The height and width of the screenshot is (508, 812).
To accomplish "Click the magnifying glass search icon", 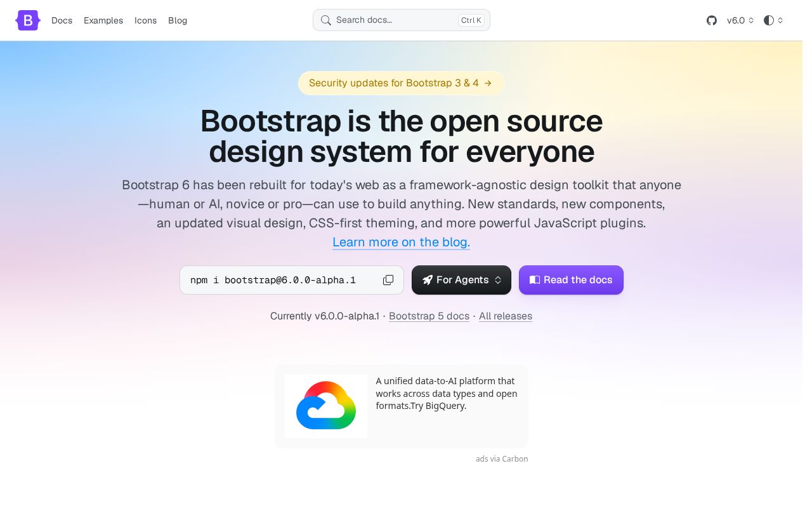I will 326,20.
